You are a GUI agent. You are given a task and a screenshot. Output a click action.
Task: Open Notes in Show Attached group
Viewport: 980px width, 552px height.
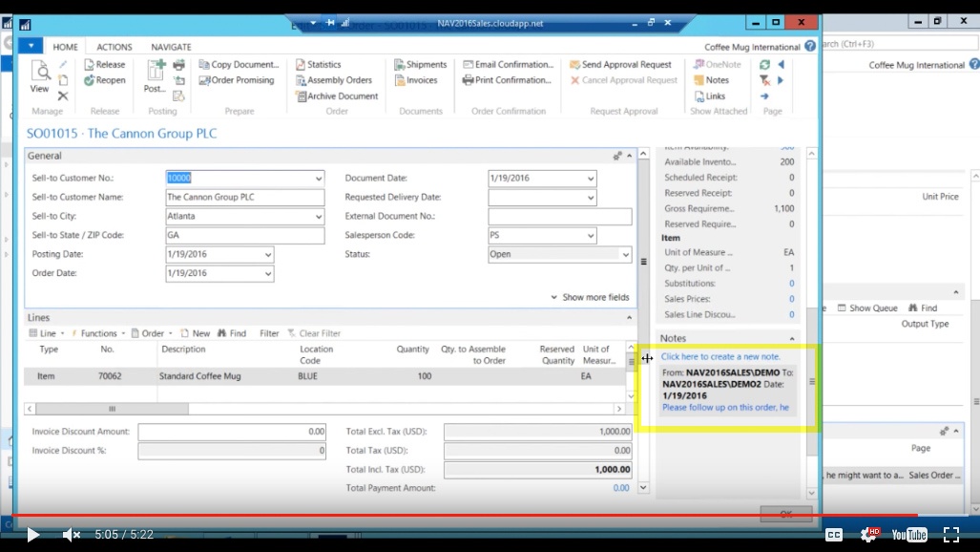pos(711,80)
